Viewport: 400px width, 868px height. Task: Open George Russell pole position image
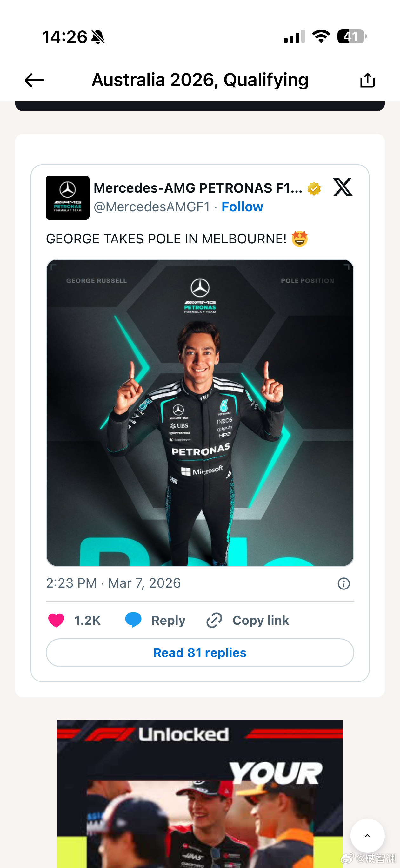[200, 412]
